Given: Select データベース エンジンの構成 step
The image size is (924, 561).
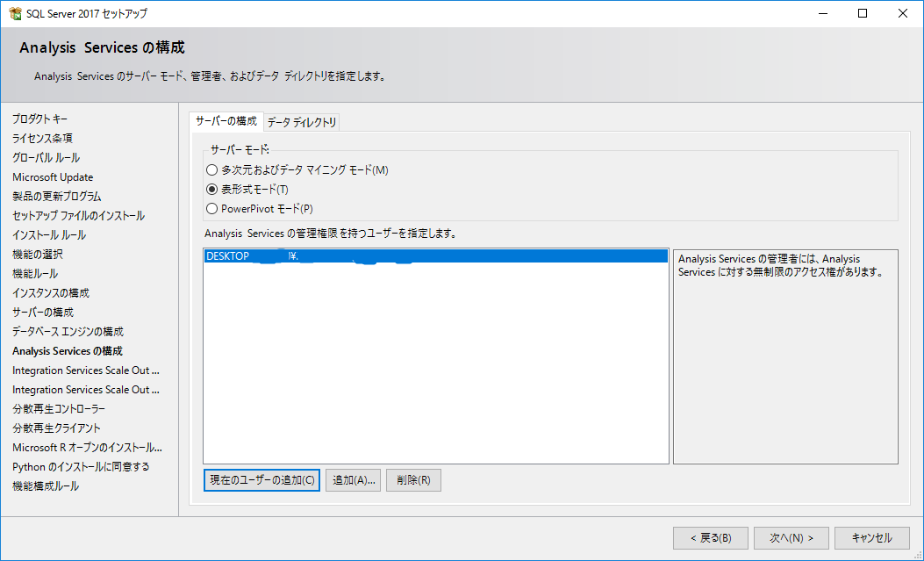Looking at the screenshot, I should coord(68,332).
